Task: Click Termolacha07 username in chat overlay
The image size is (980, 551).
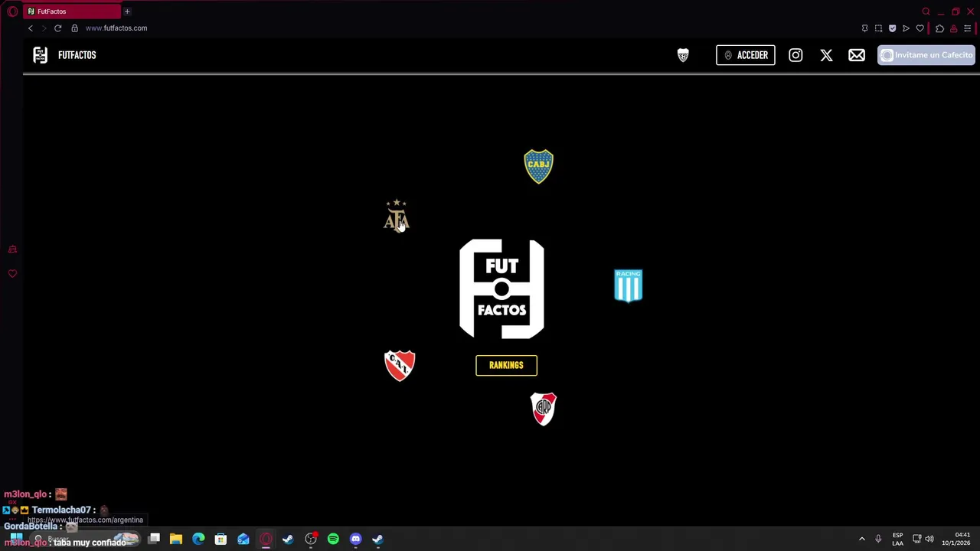Action: click(61, 510)
